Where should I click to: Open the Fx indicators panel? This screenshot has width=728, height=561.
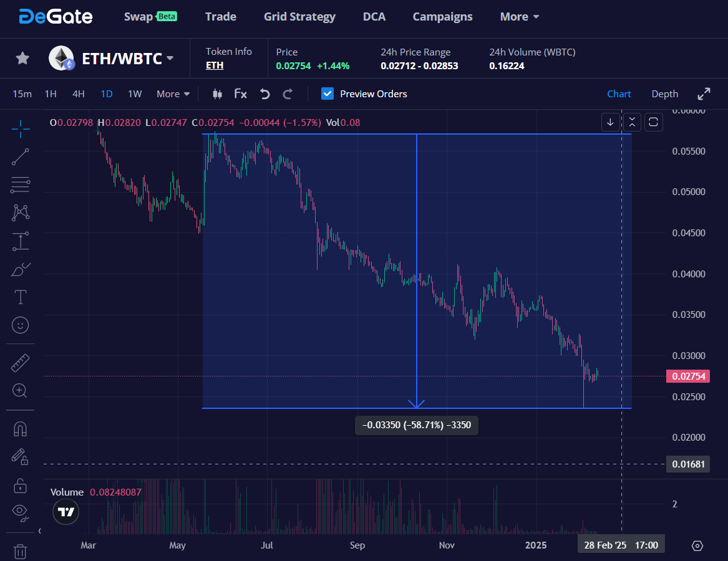pos(241,93)
